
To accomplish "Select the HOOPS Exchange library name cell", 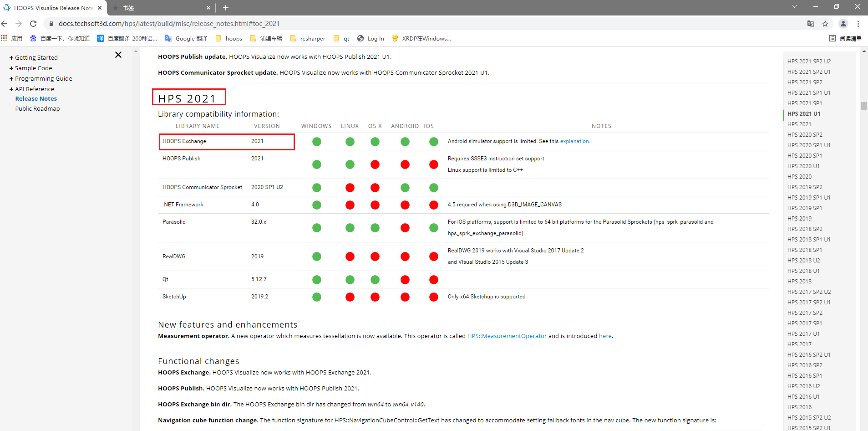I will coord(184,141).
